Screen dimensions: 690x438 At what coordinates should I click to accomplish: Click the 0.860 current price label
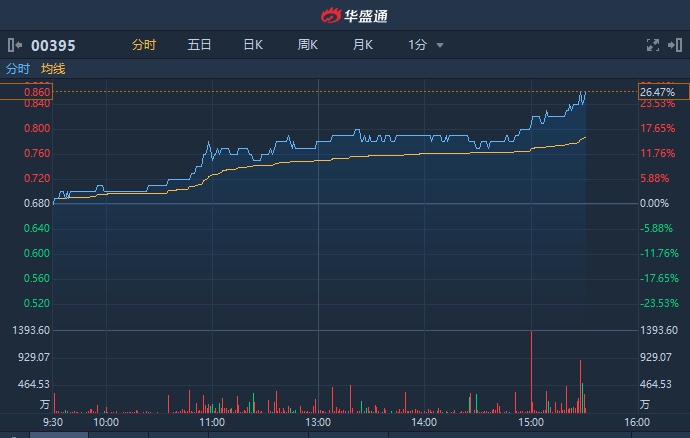click(37, 92)
